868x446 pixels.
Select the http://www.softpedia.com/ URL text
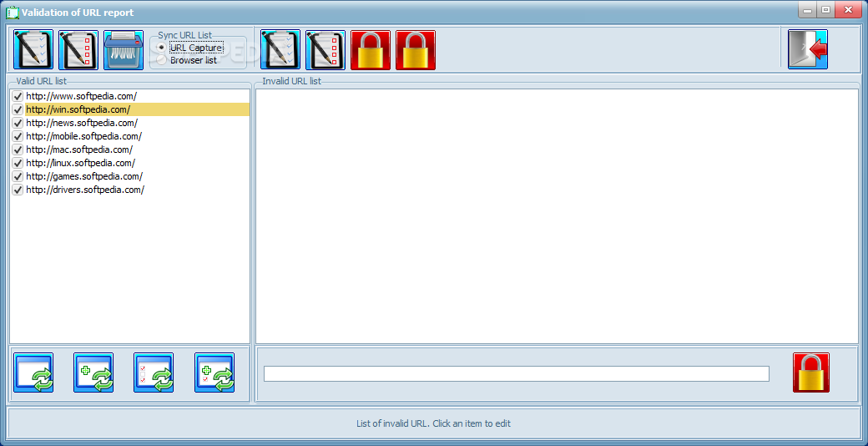[x=82, y=96]
